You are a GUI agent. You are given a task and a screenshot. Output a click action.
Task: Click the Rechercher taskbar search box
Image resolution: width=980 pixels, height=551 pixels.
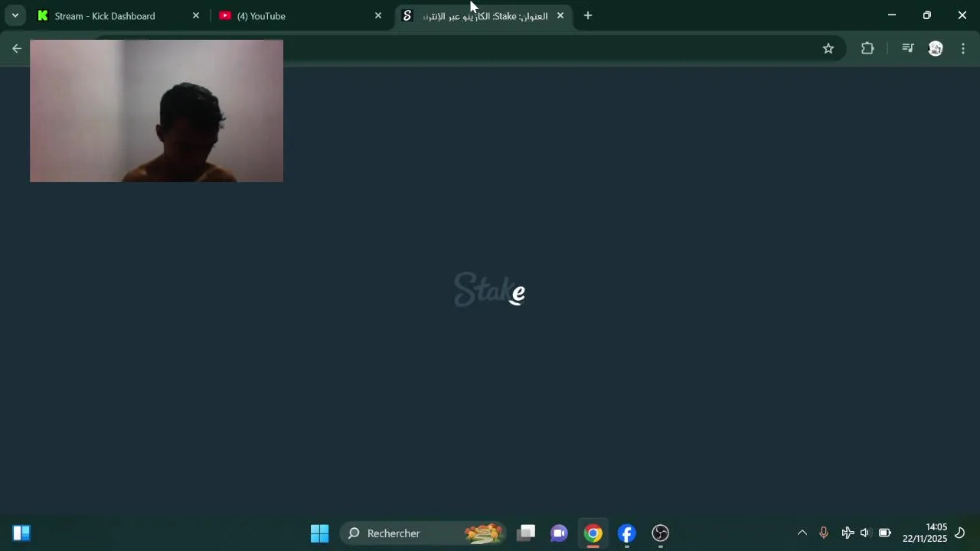(x=423, y=533)
